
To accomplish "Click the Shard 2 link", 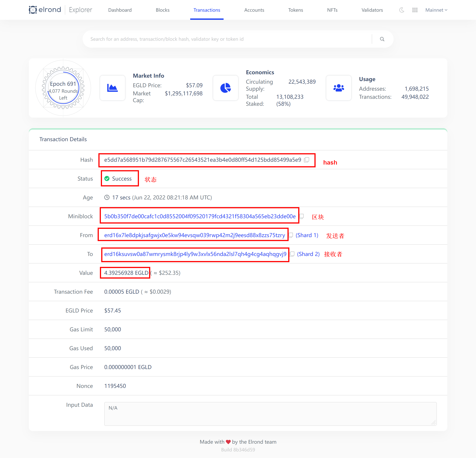I will (308, 254).
